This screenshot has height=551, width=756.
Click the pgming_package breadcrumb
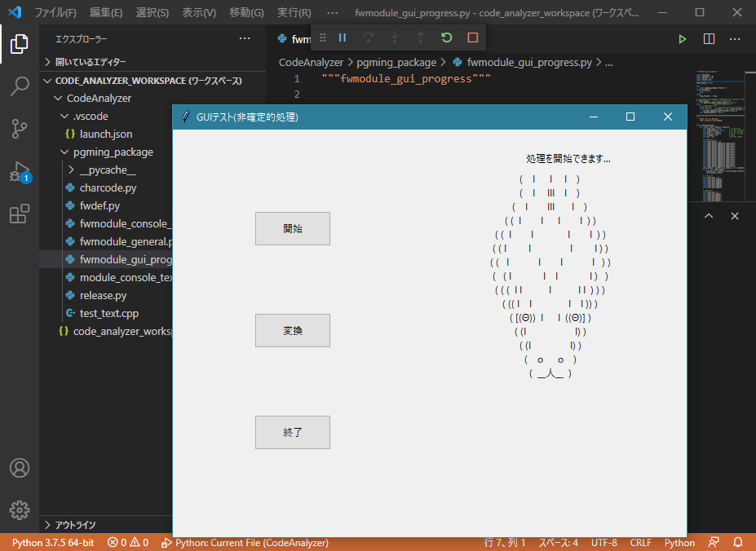coord(396,62)
